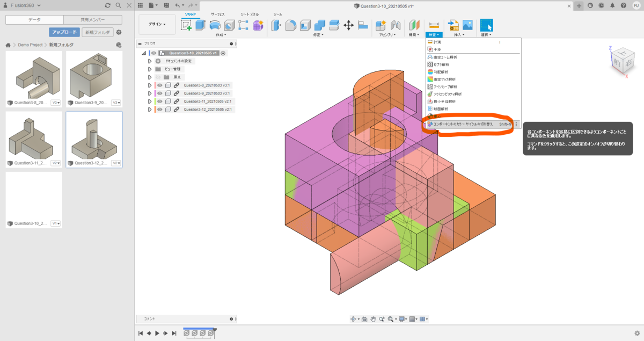Open the 作成 dropdown menu
This screenshot has height=341, width=644.
(221, 35)
